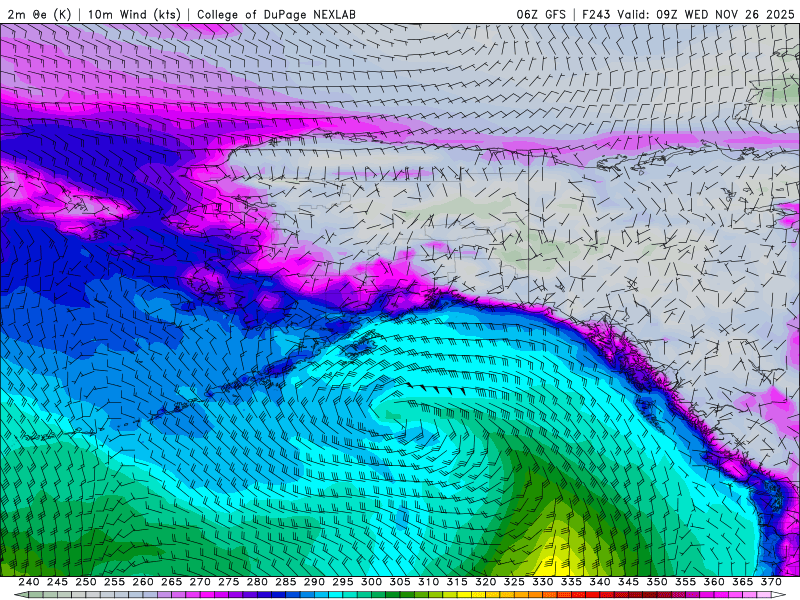Click the "06Z GFS" model run label

click(x=541, y=14)
